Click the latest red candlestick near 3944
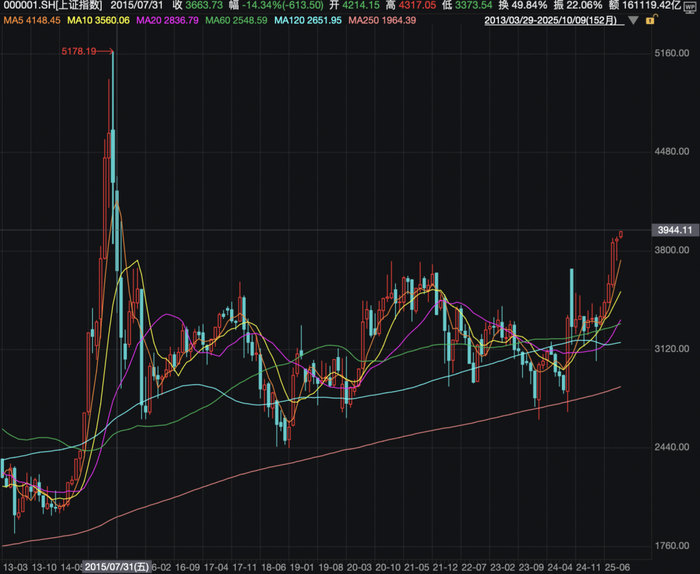The image size is (700, 574). (621, 234)
